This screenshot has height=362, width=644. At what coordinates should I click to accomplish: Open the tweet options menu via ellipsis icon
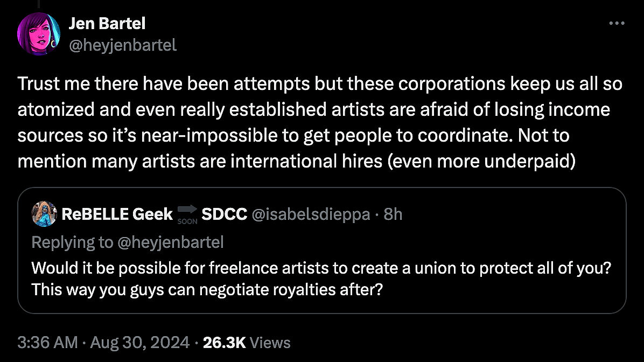tap(617, 23)
